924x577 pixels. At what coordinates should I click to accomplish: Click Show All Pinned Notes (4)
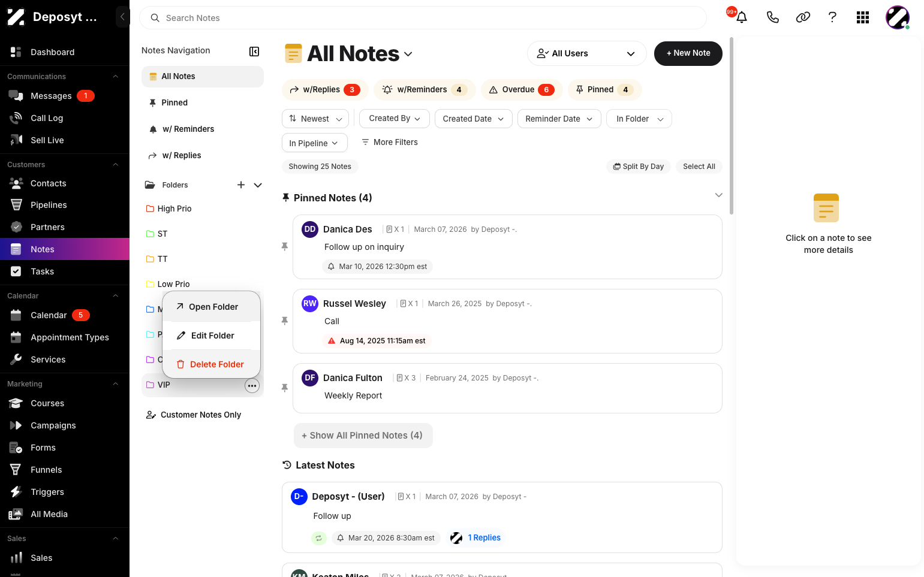[x=363, y=436]
